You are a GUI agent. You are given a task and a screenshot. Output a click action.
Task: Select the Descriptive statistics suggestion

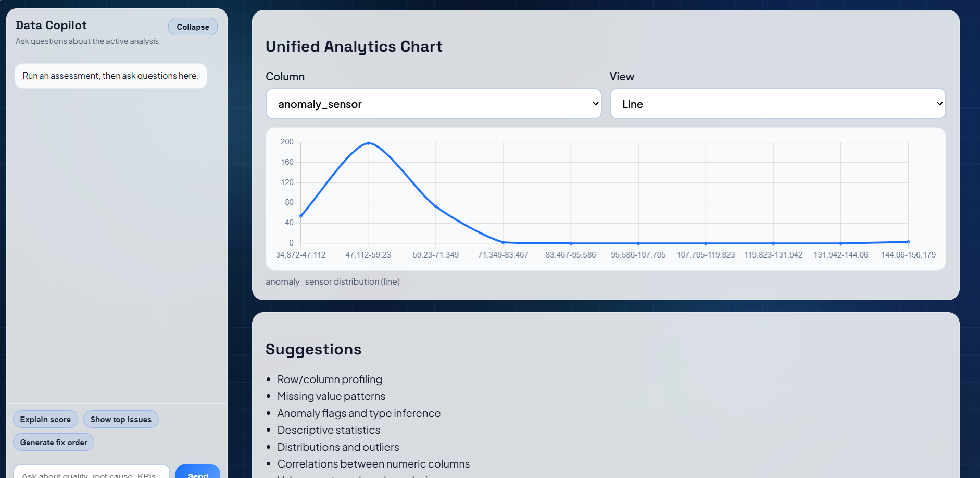tap(329, 430)
